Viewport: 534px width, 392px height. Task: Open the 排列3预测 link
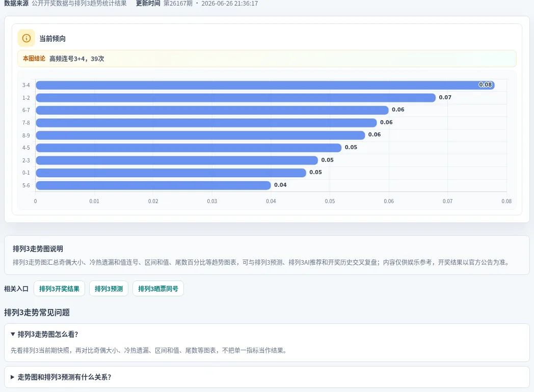pyautogui.click(x=109, y=289)
